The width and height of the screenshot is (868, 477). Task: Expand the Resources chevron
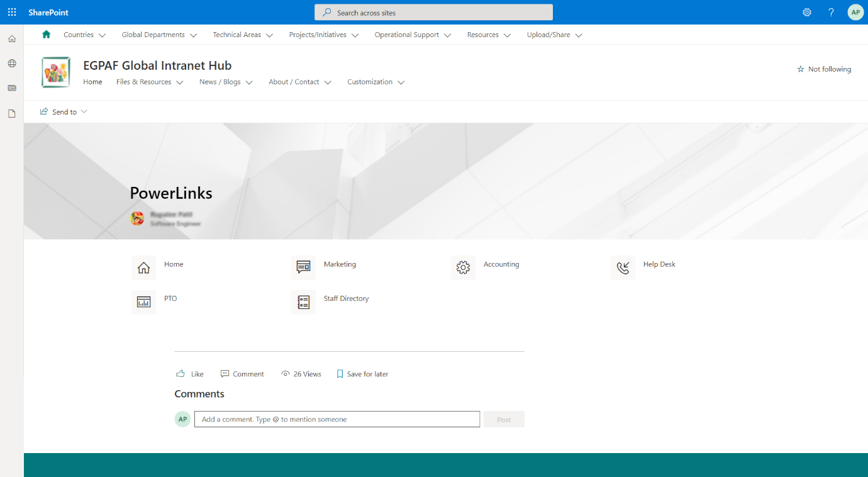pos(507,35)
